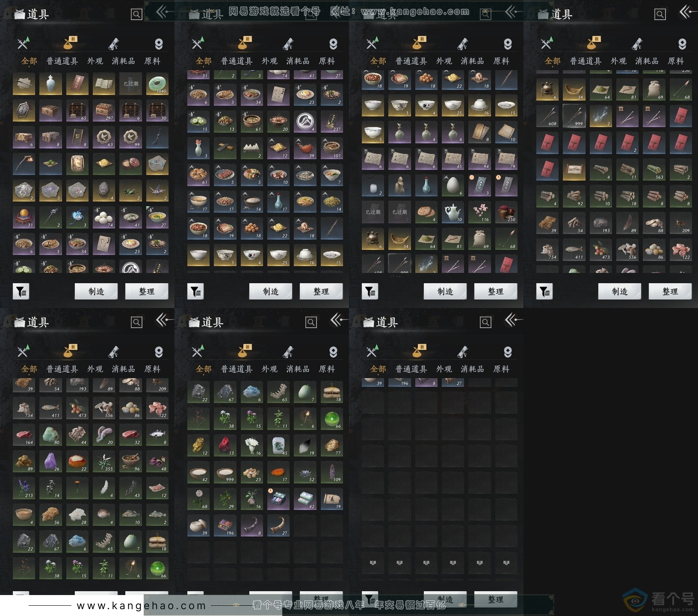Open filter menu in second top panel
This screenshot has height=616, width=698.
click(195, 292)
